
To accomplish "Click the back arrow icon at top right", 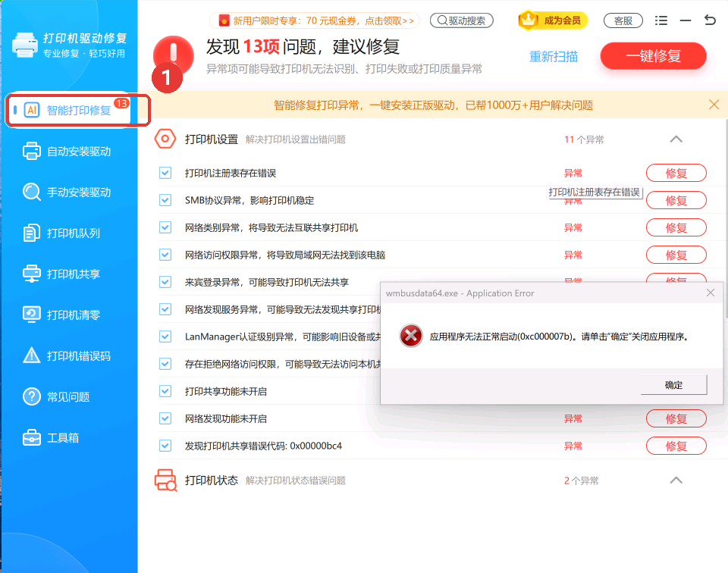I will click(710, 20).
